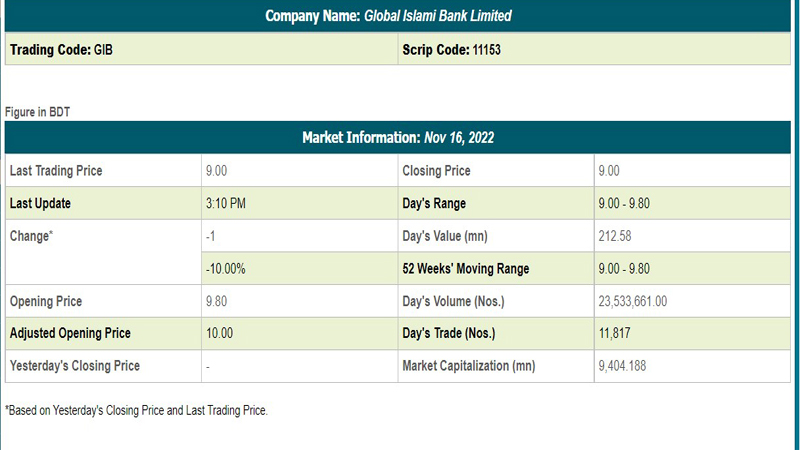Select the Opening Price value 9.80
This screenshot has height=450, width=800.
219,301
